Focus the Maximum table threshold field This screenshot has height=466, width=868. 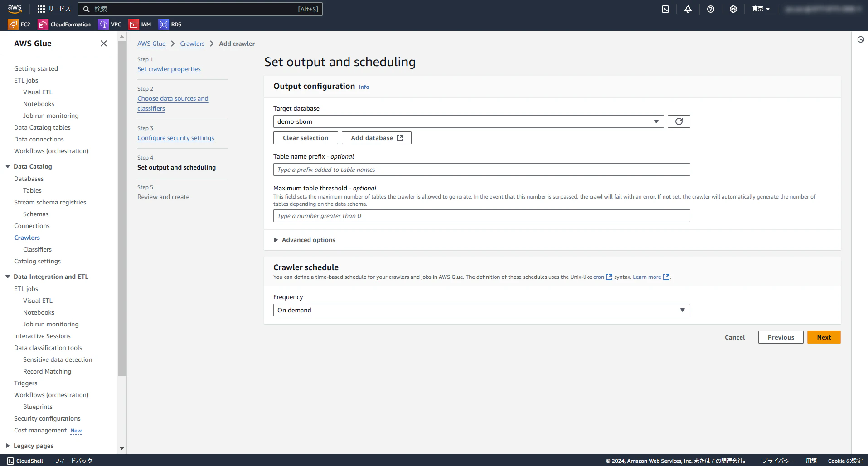tap(482, 216)
